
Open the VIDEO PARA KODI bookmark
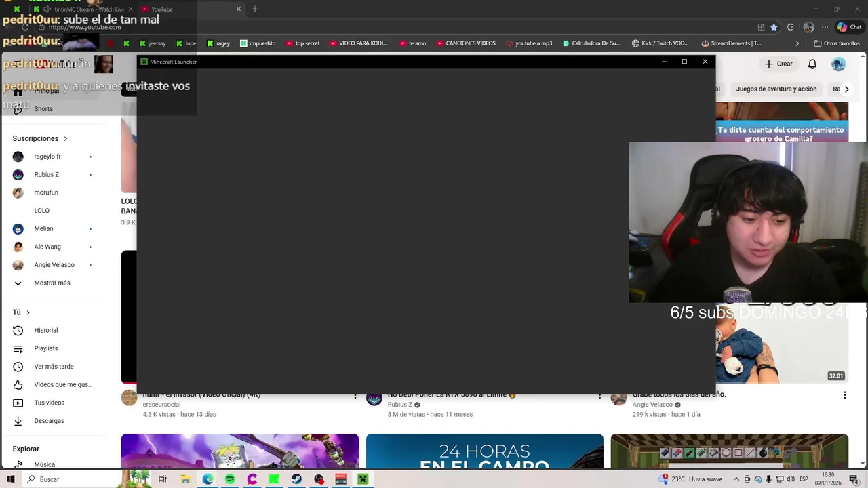[359, 43]
